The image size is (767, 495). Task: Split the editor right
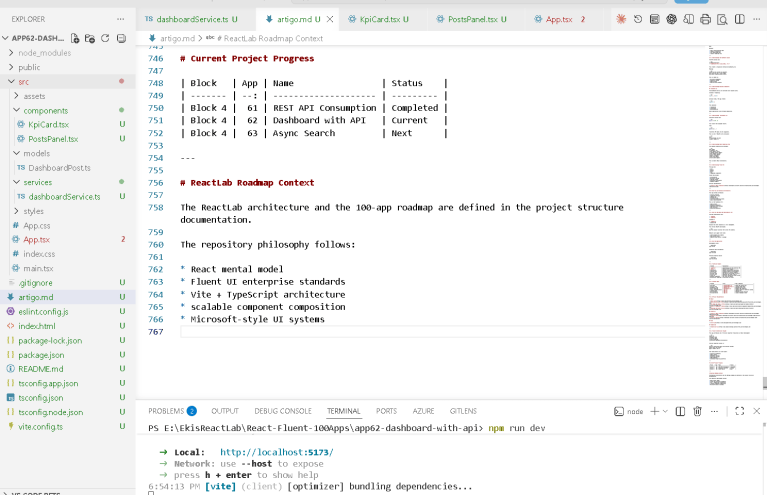[x=740, y=19]
